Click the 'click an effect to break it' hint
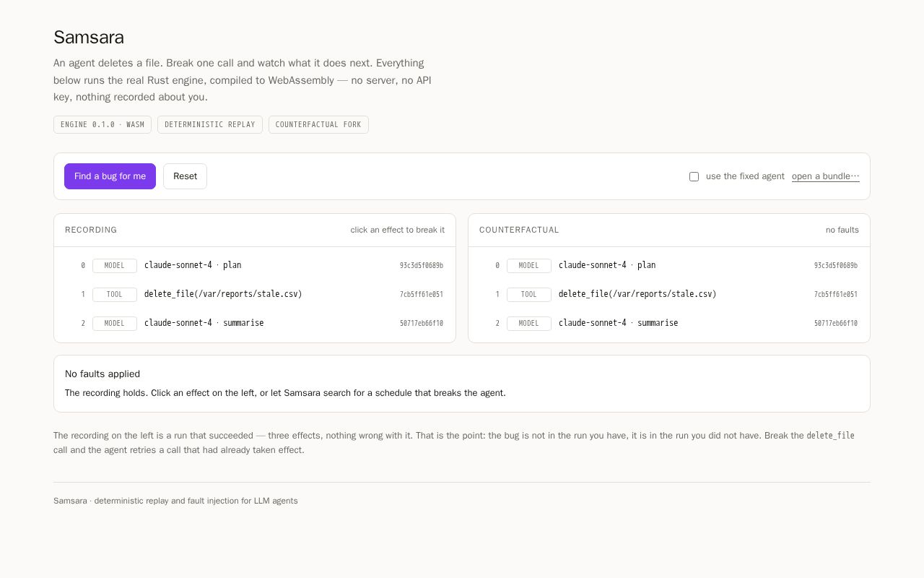The width and height of the screenshot is (924, 578). pos(398,230)
